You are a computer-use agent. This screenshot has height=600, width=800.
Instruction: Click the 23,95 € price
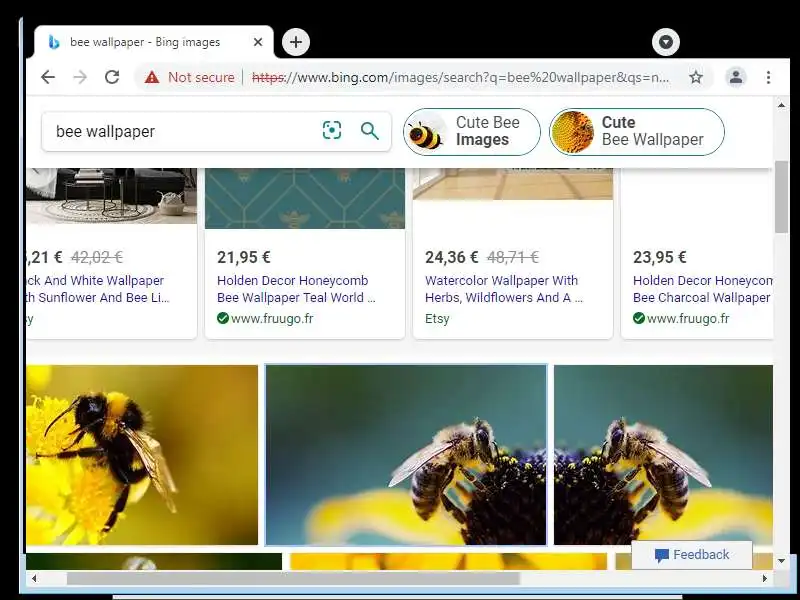[660, 257]
